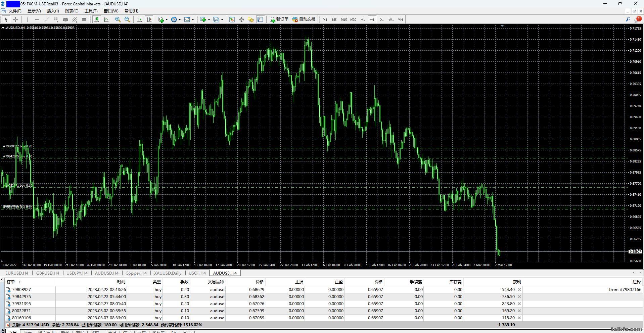
Task: Zoom in on the chart
Action: point(118,19)
